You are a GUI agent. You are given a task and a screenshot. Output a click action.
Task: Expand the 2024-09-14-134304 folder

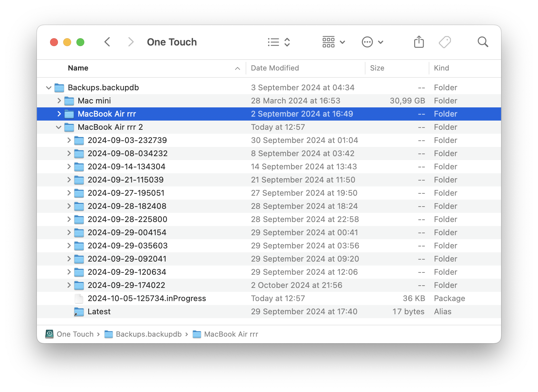69,167
